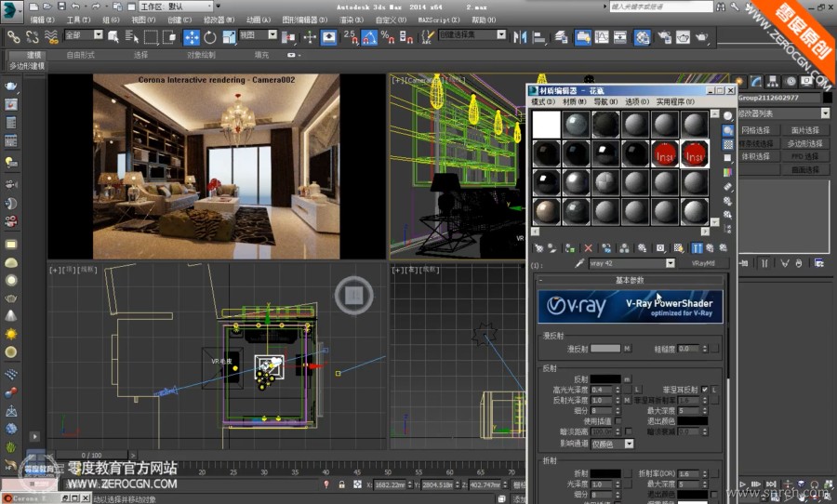Click the 多边形选择 modifier button
The image size is (837, 504).
click(x=805, y=143)
